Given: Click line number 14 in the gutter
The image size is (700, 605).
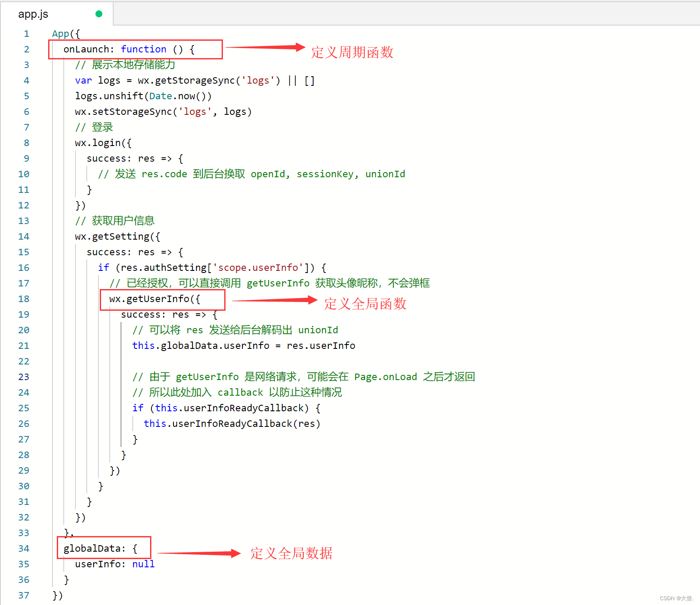Looking at the screenshot, I should click(24, 237).
